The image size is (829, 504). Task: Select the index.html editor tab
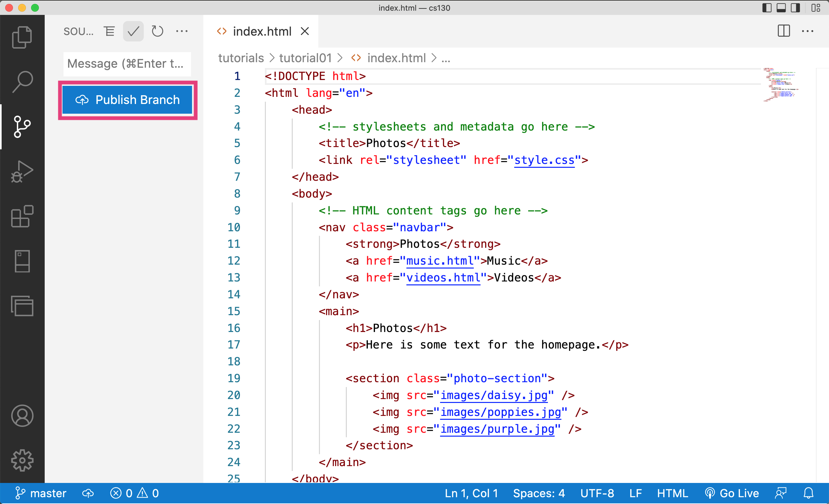[x=262, y=31]
